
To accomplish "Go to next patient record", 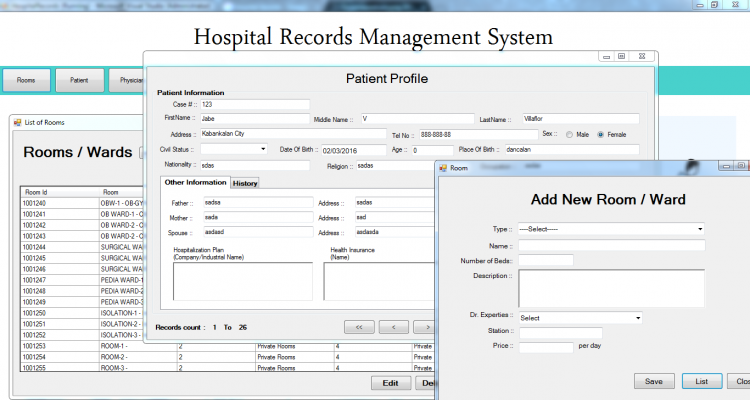I will click(x=426, y=327).
